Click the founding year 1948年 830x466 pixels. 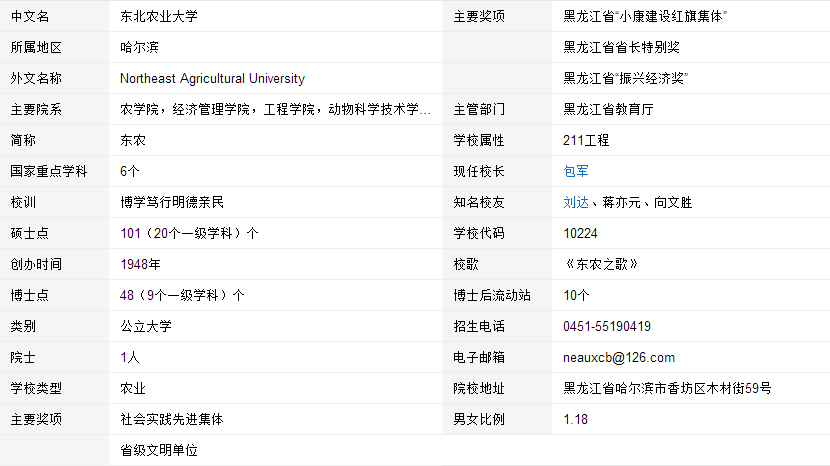pos(140,264)
